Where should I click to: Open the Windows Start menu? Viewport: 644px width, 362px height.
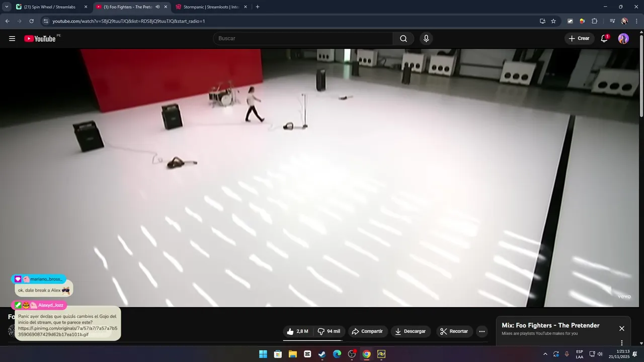[x=263, y=354]
